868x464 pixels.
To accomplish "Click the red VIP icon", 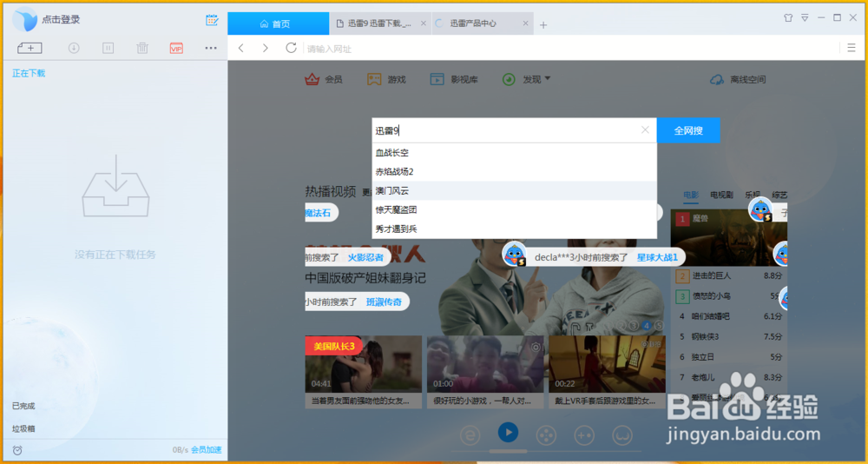I will pyautogui.click(x=176, y=49).
